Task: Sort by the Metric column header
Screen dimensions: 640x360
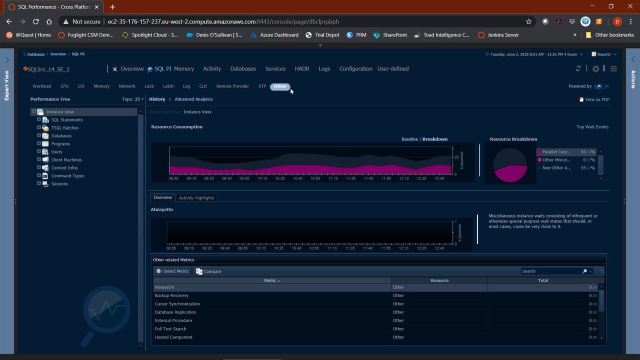Action: [x=272, y=281]
